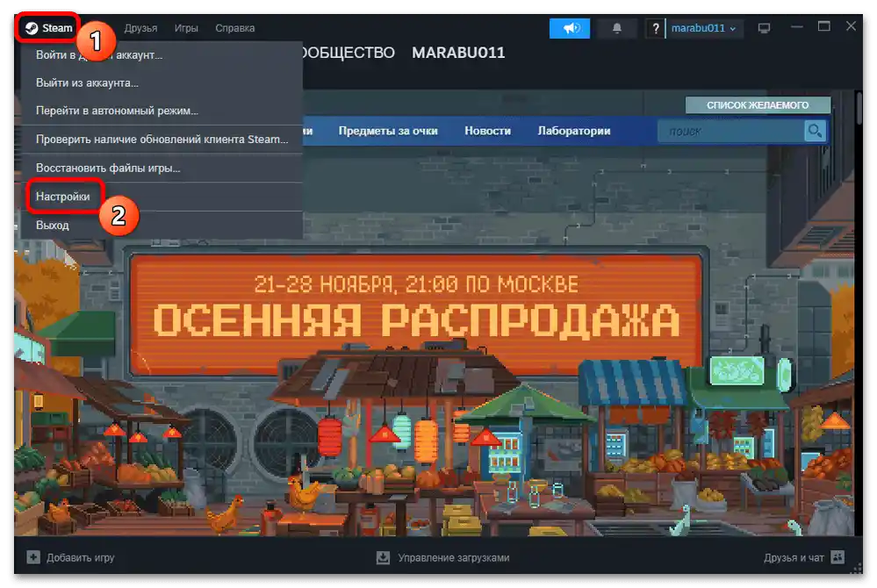
Task: Open the Игры menu
Action: click(x=186, y=27)
